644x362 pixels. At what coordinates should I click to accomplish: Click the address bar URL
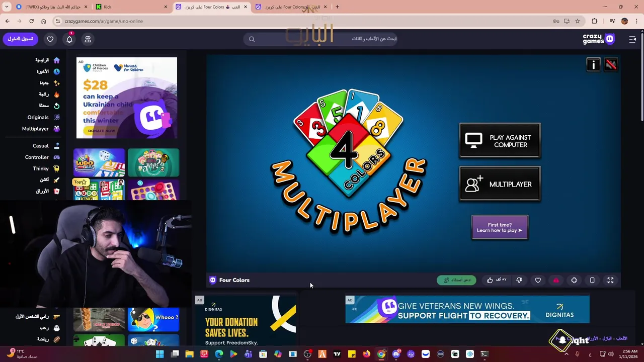(104, 21)
